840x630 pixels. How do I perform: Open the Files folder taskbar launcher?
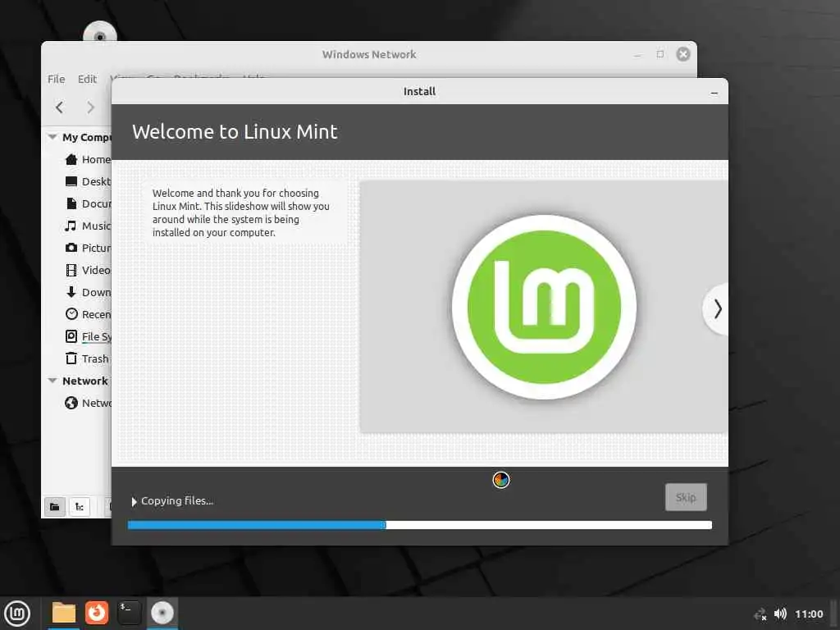point(63,613)
